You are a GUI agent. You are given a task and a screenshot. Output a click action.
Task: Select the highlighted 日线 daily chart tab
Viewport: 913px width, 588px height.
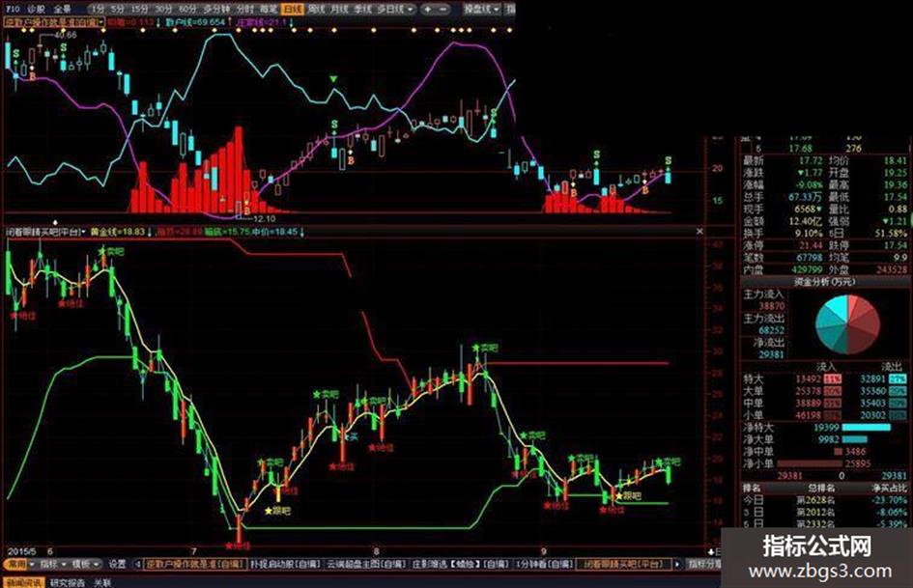pyautogui.click(x=293, y=10)
